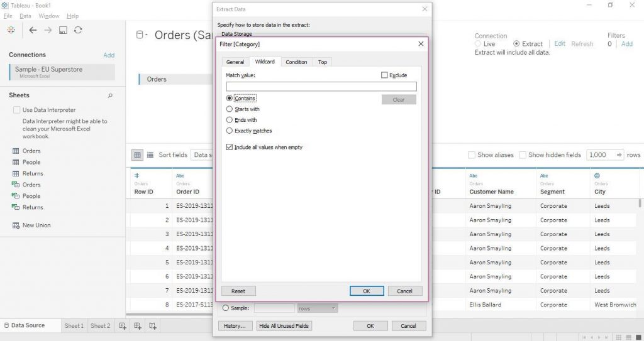
Task: Open the Sample rows unit dropdown
Action: 317,308
